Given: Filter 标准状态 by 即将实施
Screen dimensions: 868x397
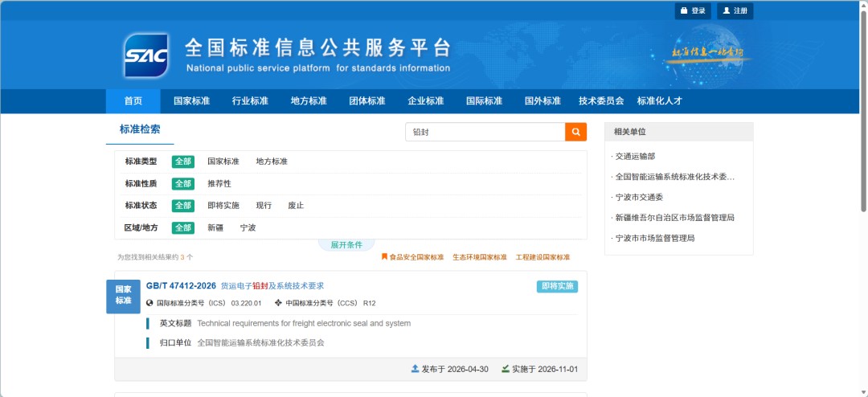Looking at the screenshot, I should click(x=223, y=206).
